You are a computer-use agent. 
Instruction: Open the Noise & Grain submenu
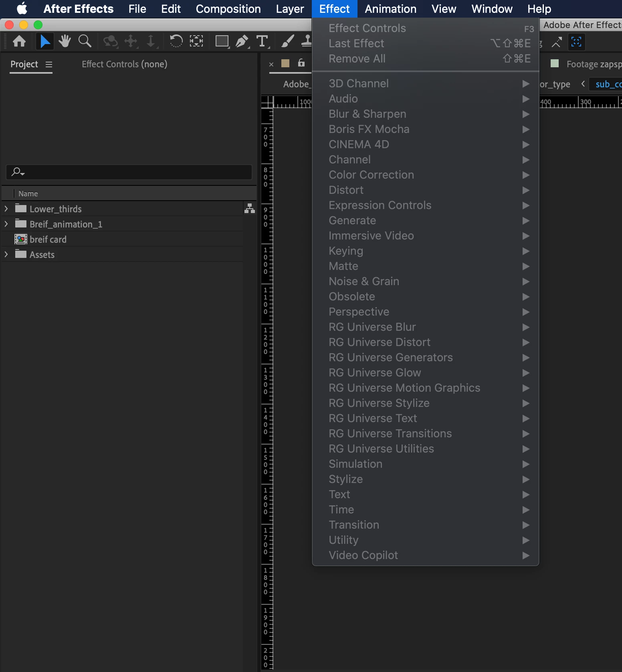coord(425,281)
